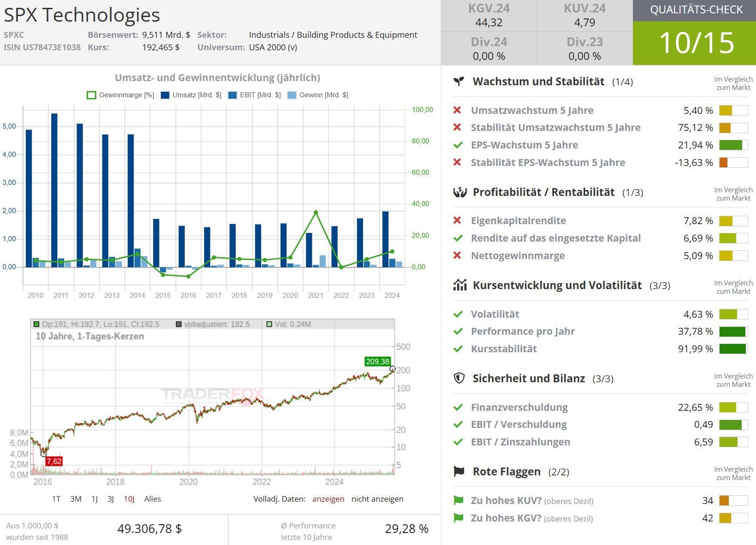
Task: Open the Finanzverschuldung metric
Action: (x=519, y=407)
